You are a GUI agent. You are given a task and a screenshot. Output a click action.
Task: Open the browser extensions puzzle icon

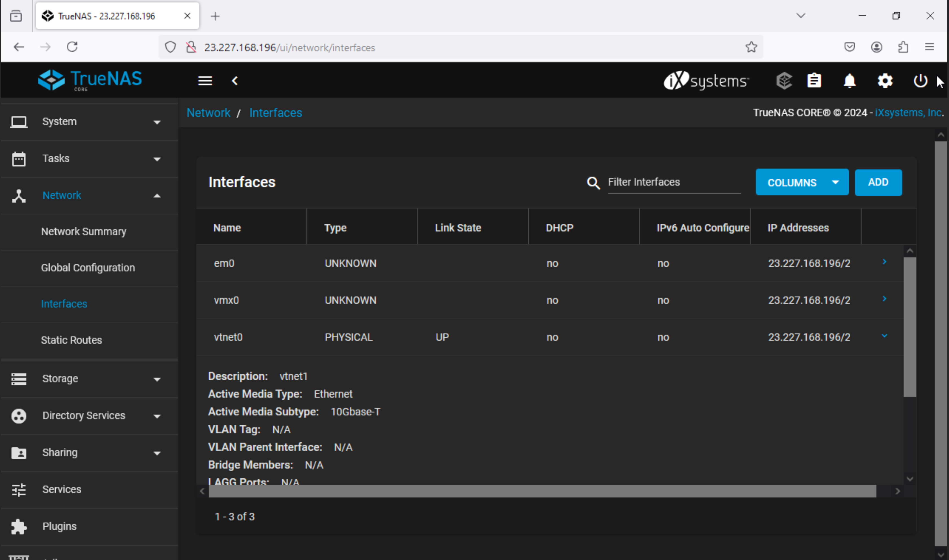[903, 47]
